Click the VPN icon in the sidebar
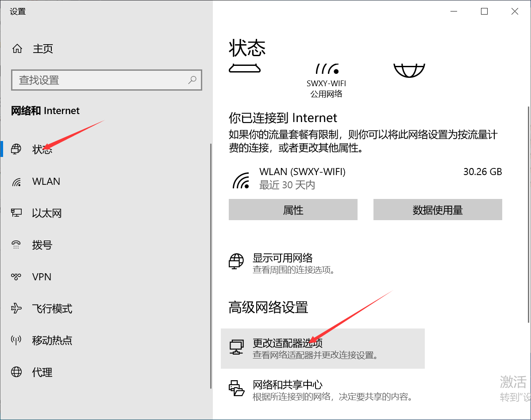 click(x=16, y=277)
